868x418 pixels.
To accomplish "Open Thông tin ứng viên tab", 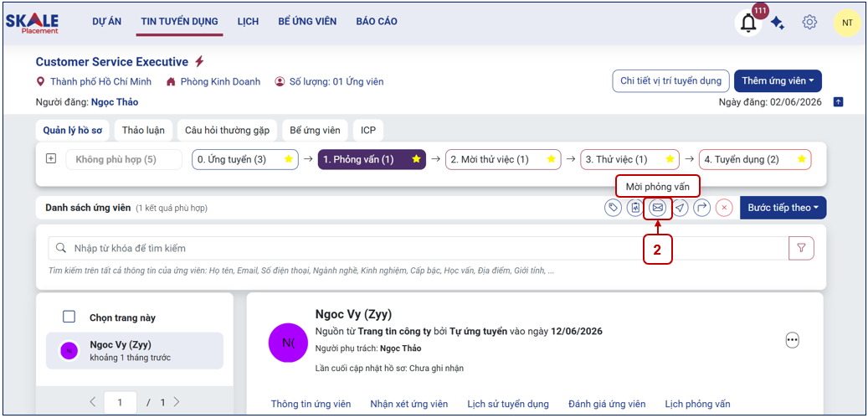I will 311,404.
